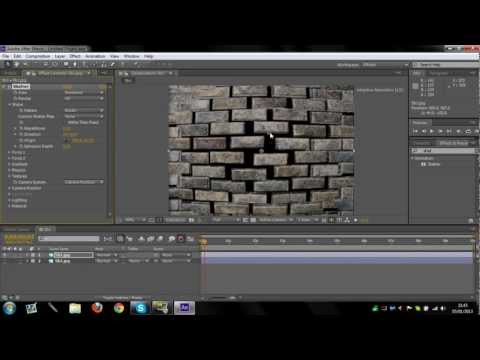Collapse the Shape property group
480x360 pixels.
(x=10, y=105)
